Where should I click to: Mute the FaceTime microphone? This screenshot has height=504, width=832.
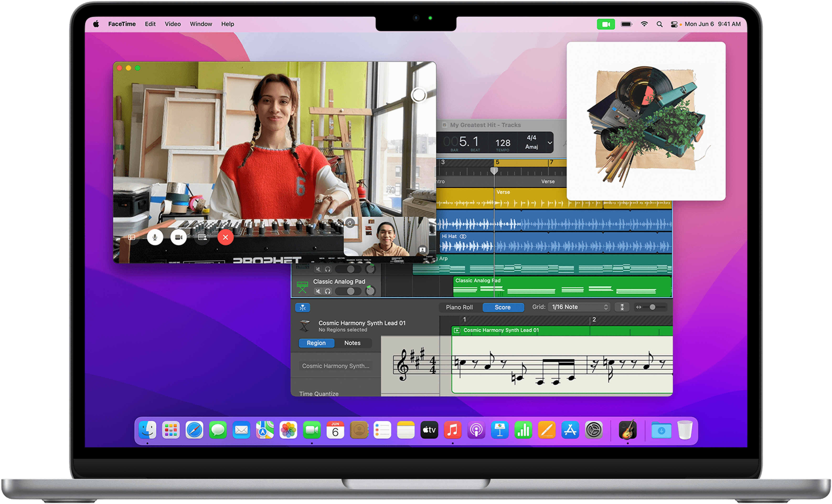(155, 237)
